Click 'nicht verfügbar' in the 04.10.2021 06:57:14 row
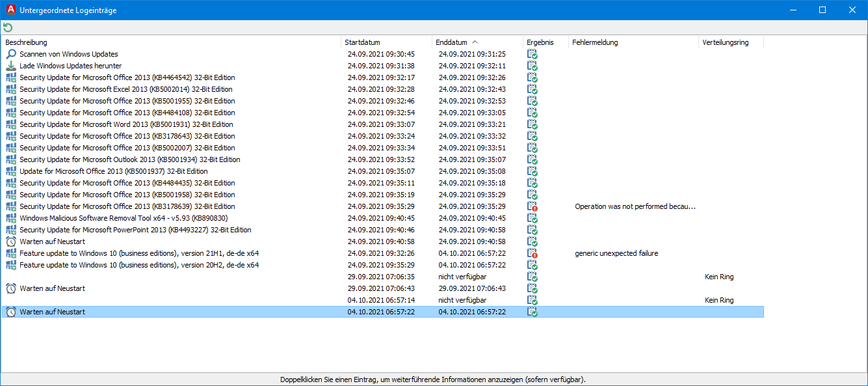The image size is (868, 386). click(x=462, y=300)
